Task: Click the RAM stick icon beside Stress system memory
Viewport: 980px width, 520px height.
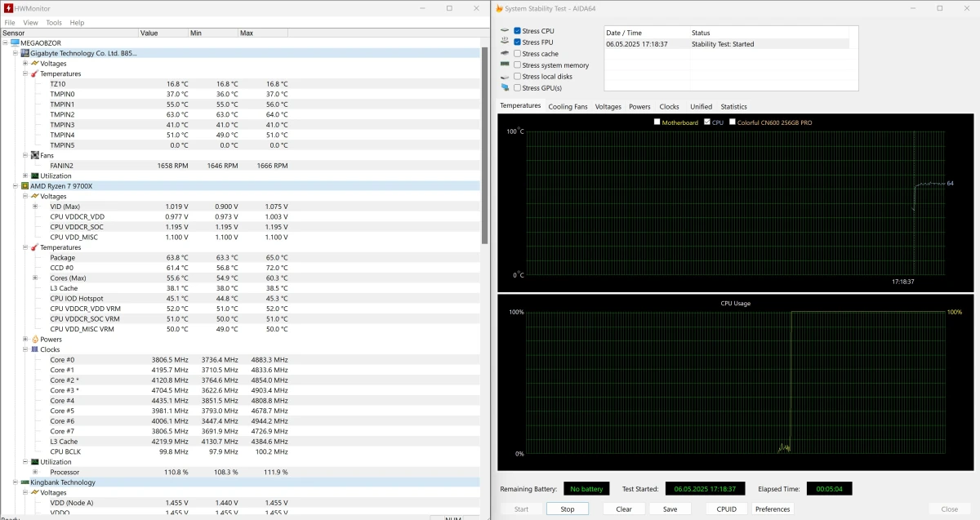Action: 505,64
